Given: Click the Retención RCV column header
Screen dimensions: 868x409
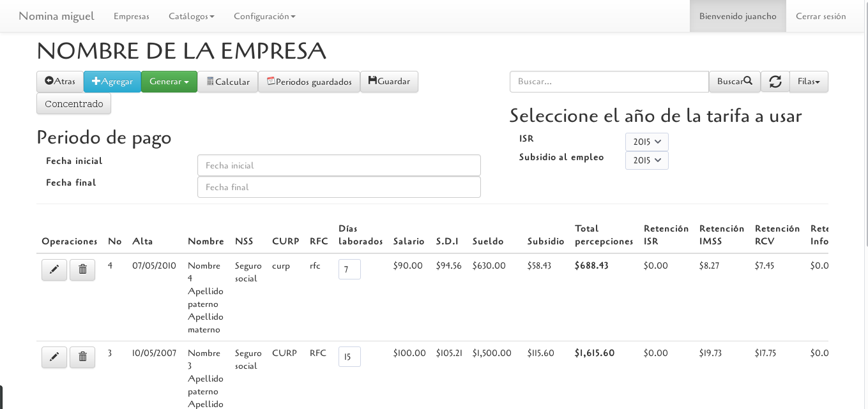Looking at the screenshot, I should pyautogui.click(x=777, y=235).
